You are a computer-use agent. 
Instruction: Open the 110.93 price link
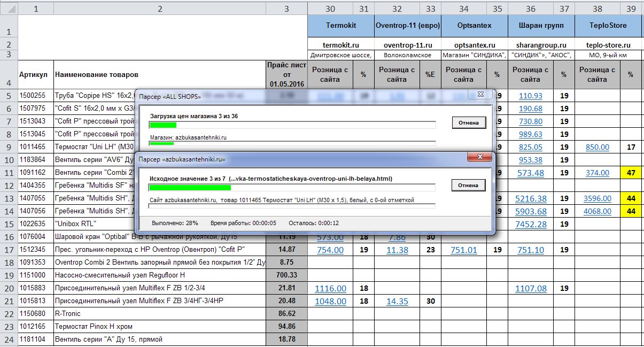pos(530,96)
